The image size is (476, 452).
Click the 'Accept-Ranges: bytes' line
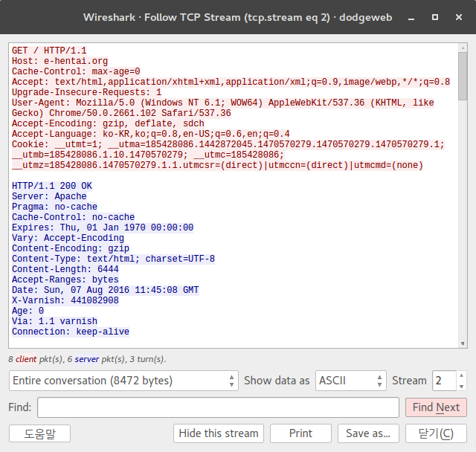pos(65,280)
